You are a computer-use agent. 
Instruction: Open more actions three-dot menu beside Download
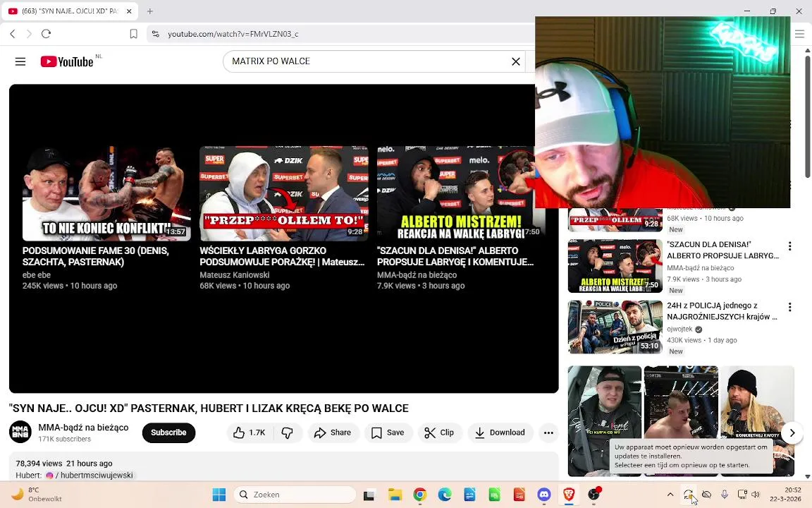(x=548, y=433)
